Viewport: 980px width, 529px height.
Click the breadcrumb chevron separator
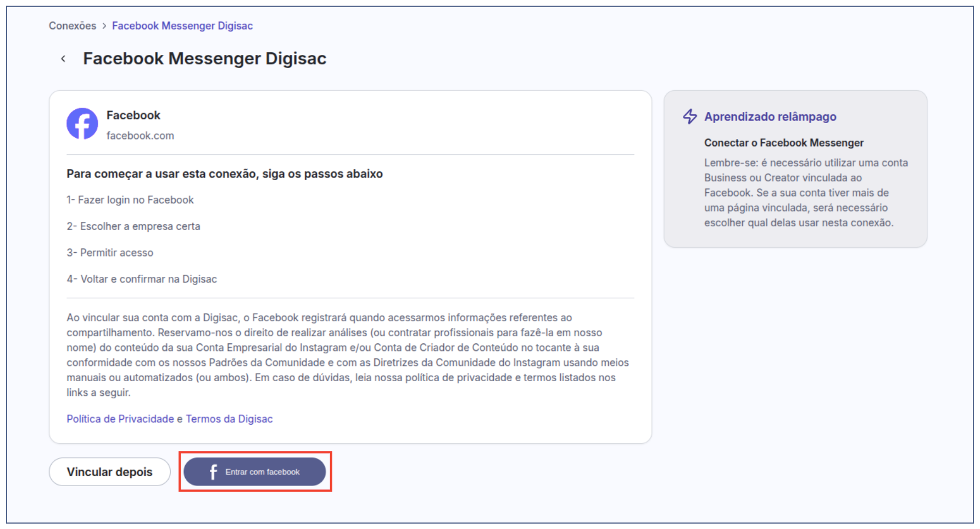pos(104,26)
